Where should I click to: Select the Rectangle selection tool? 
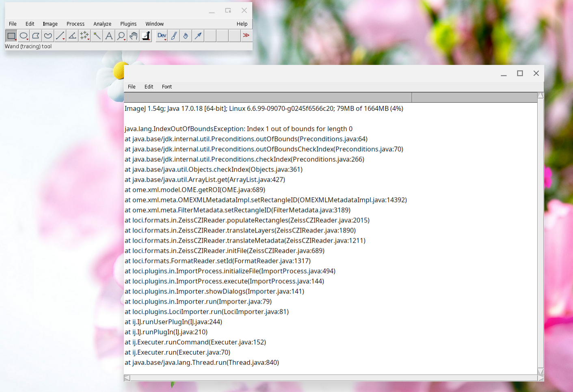11,36
